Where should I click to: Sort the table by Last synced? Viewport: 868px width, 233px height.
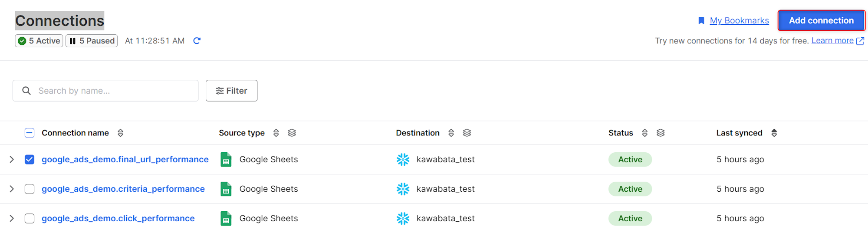[x=774, y=133]
